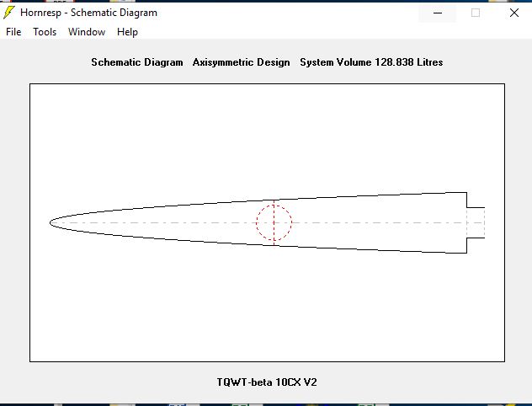Viewport: 532px width, 406px height.
Task: Open the Window menu
Action: click(87, 32)
